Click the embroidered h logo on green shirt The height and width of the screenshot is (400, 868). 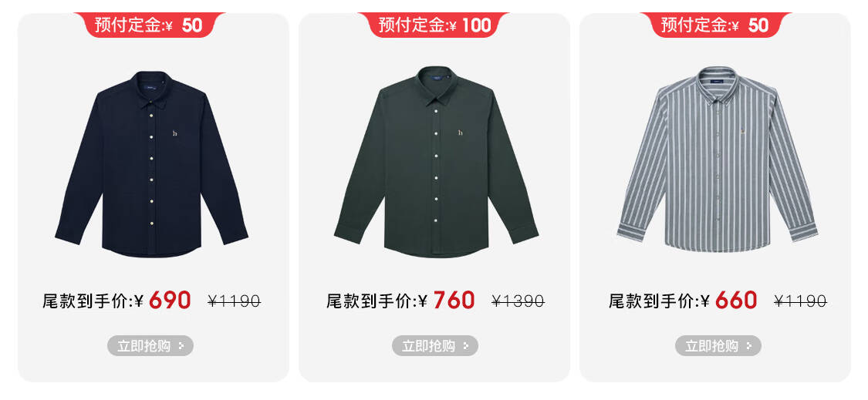tap(460, 133)
